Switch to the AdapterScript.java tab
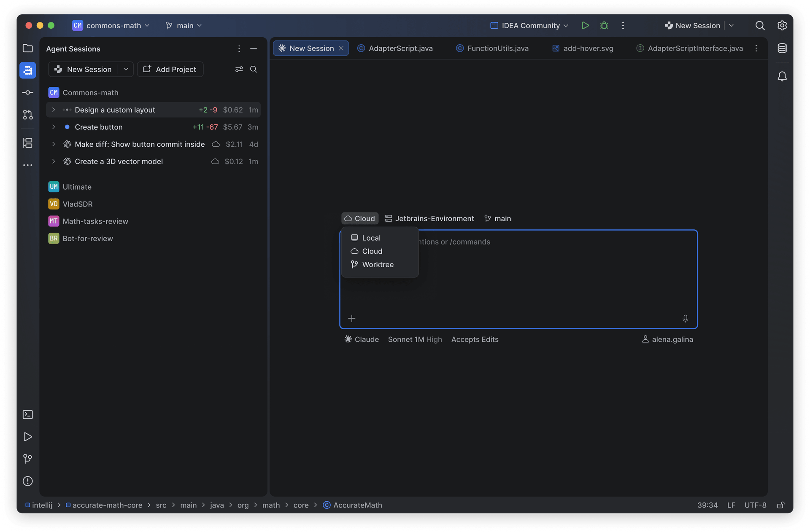This screenshot has height=532, width=810. [x=395, y=48]
